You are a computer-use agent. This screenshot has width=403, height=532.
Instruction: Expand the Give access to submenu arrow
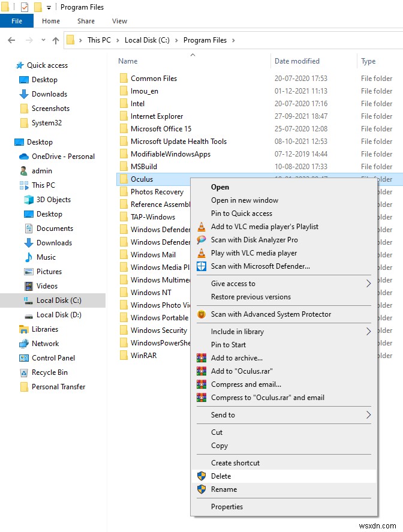click(x=368, y=283)
